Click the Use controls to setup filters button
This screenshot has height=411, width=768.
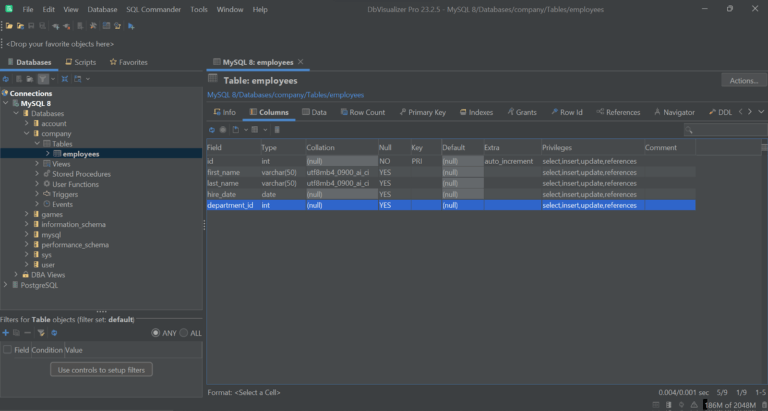(101, 370)
